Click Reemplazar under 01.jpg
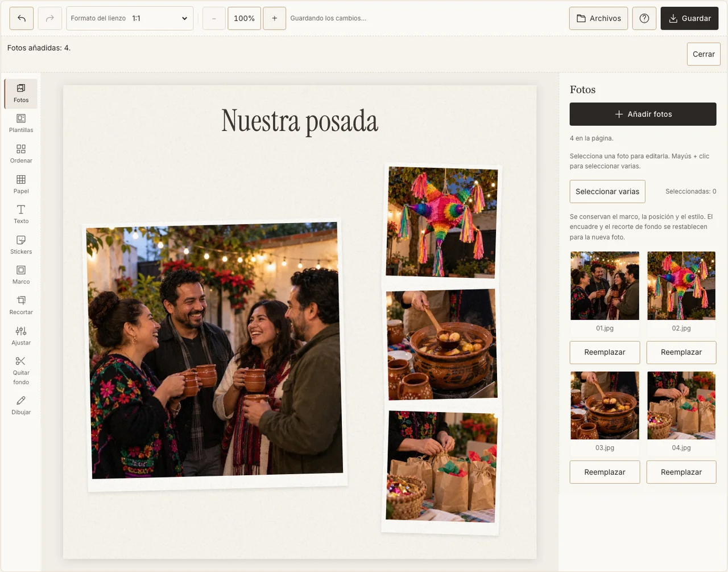The height and width of the screenshot is (572, 728). tap(605, 352)
